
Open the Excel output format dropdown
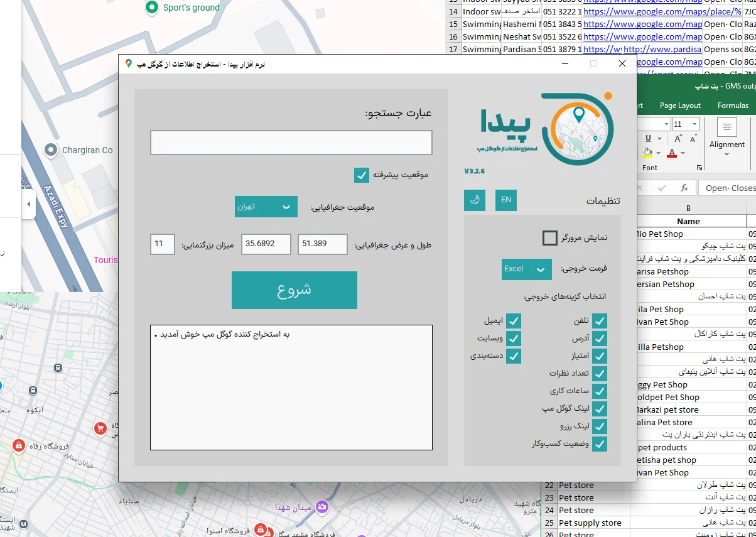click(526, 269)
